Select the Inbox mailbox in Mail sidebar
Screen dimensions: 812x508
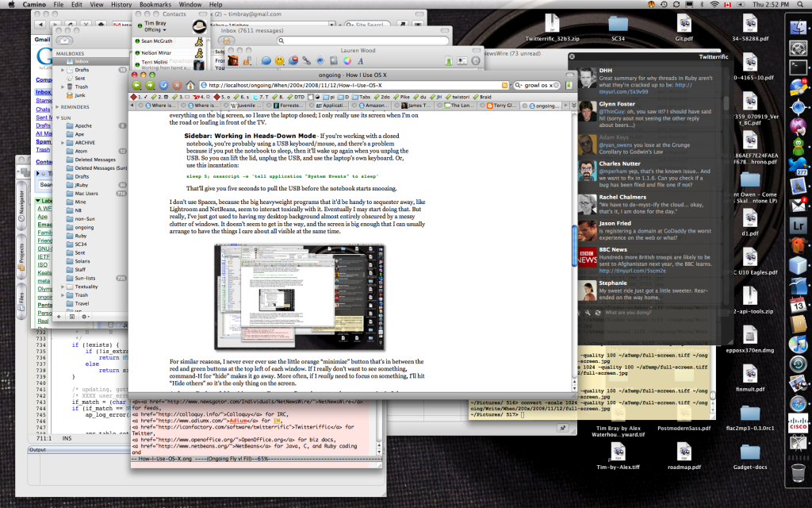click(90, 61)
